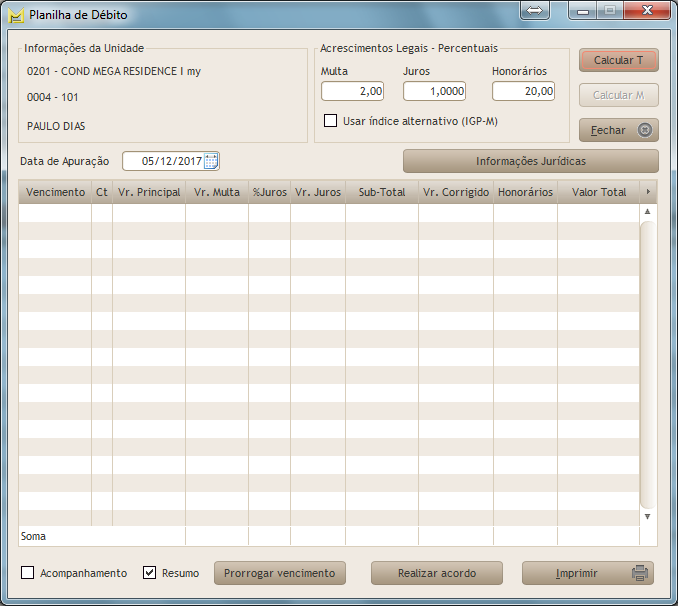Focus the Multa percentage field
The height and width of the screenshot is (609, 679).
click(x=352, y=91)
